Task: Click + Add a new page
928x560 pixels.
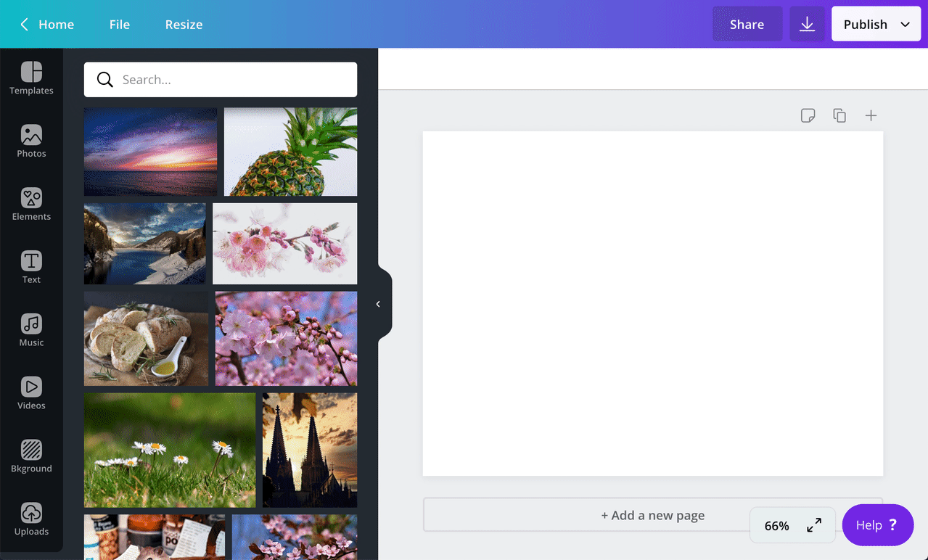Action: [x=652, y=515]
